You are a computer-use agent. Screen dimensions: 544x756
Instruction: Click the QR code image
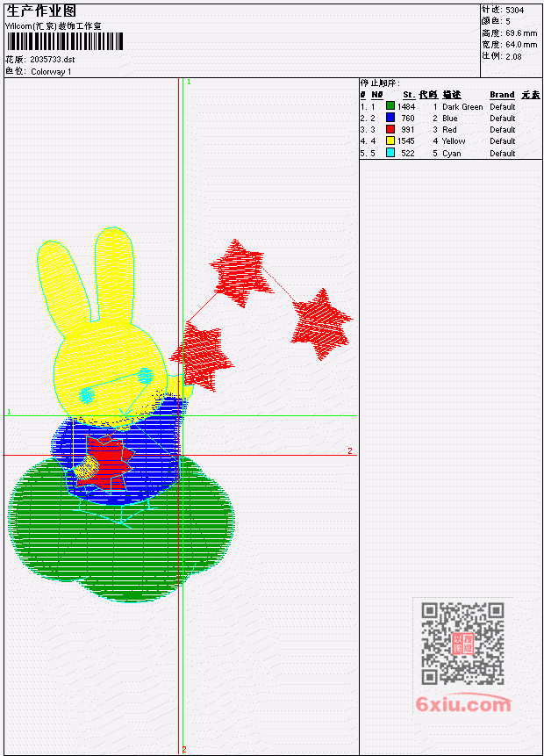(x=462, y=644)
